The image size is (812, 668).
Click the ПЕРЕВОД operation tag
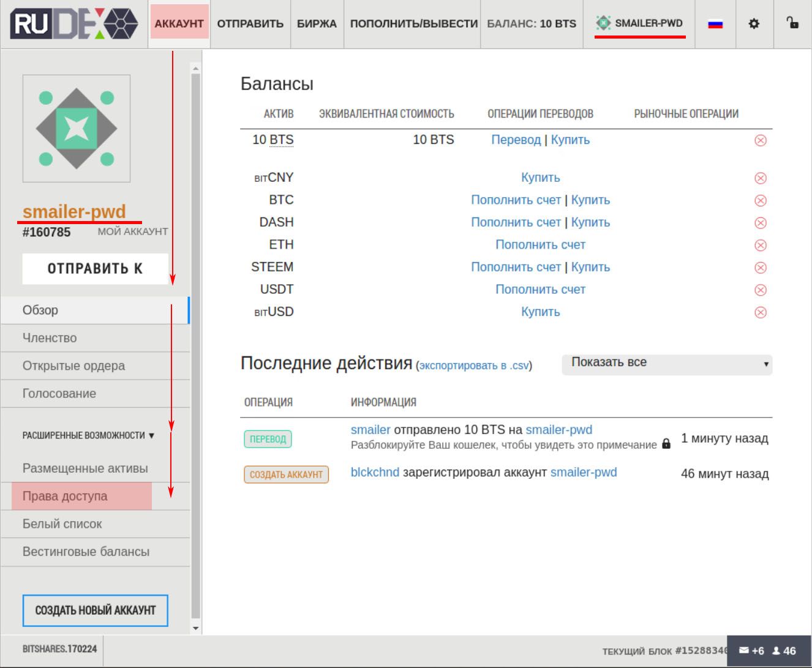(268, 439)
